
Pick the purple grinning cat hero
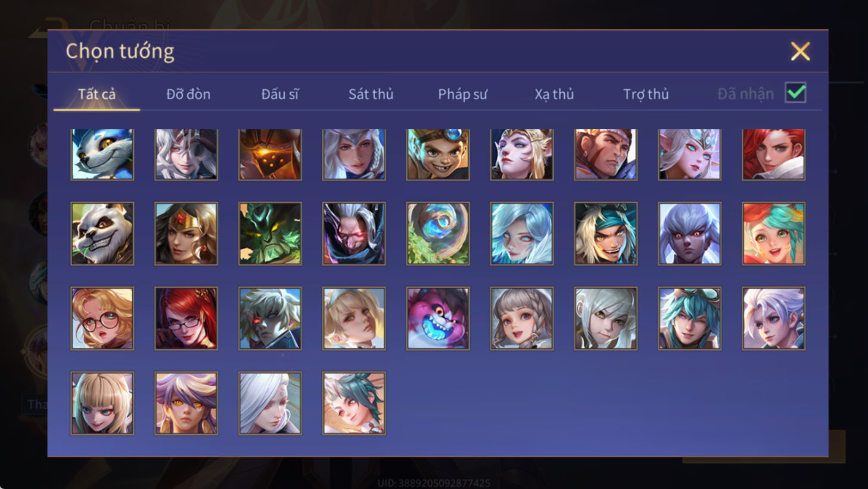pos(438,318)
